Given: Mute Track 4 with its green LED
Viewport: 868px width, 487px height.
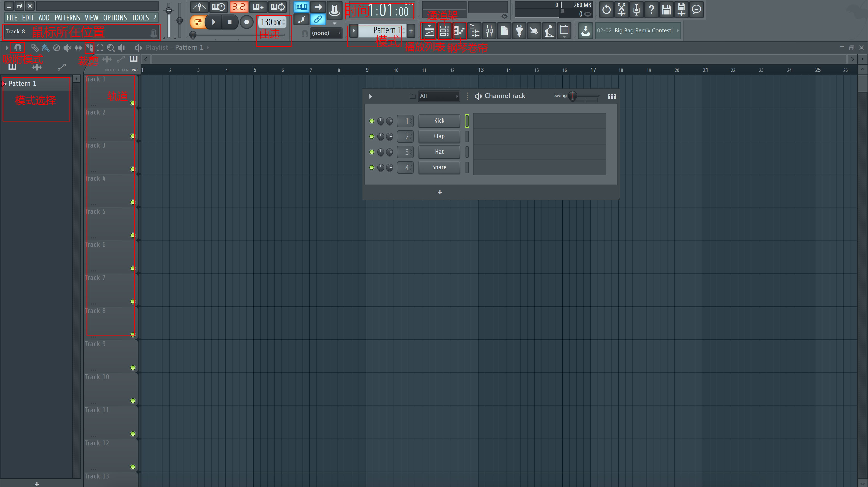Looking at the screenshot, I should coord(133,202).
